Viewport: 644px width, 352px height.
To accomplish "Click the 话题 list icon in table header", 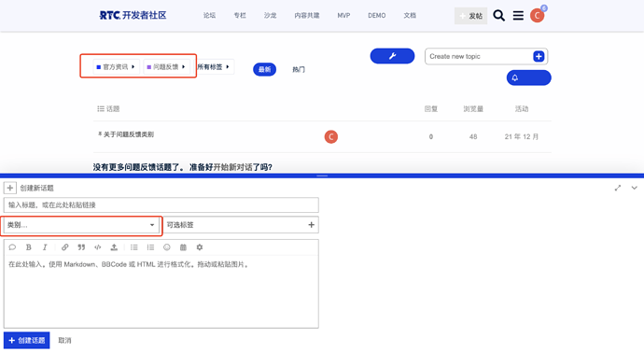I will [101, 109].
